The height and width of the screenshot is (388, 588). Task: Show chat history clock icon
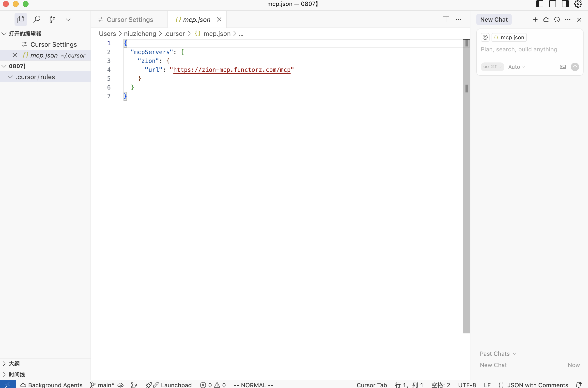(557, 19)
